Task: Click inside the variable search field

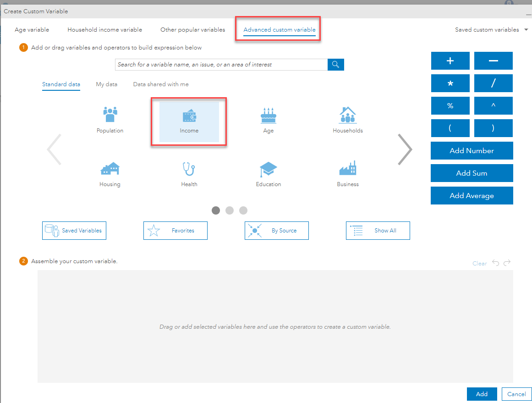Action: click(220, 64)
